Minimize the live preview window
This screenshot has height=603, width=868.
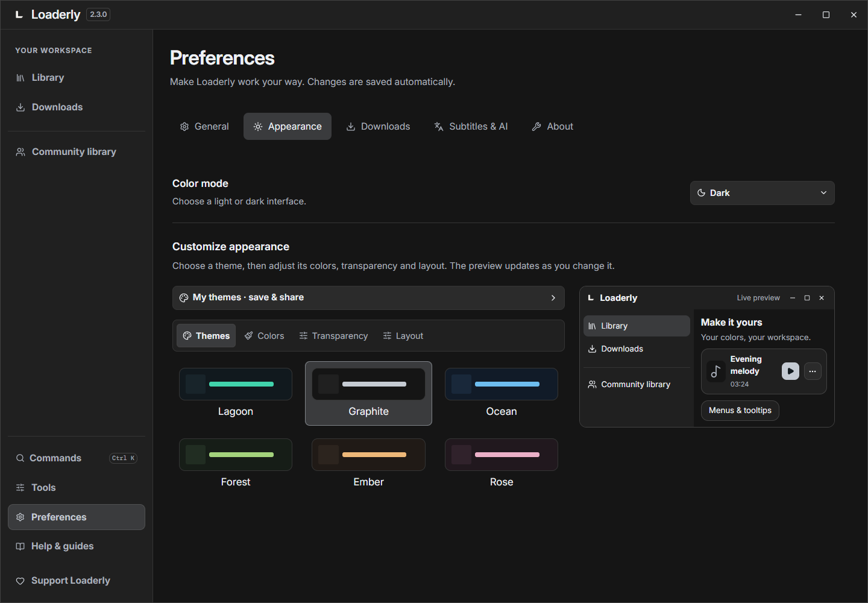(793, 298)
